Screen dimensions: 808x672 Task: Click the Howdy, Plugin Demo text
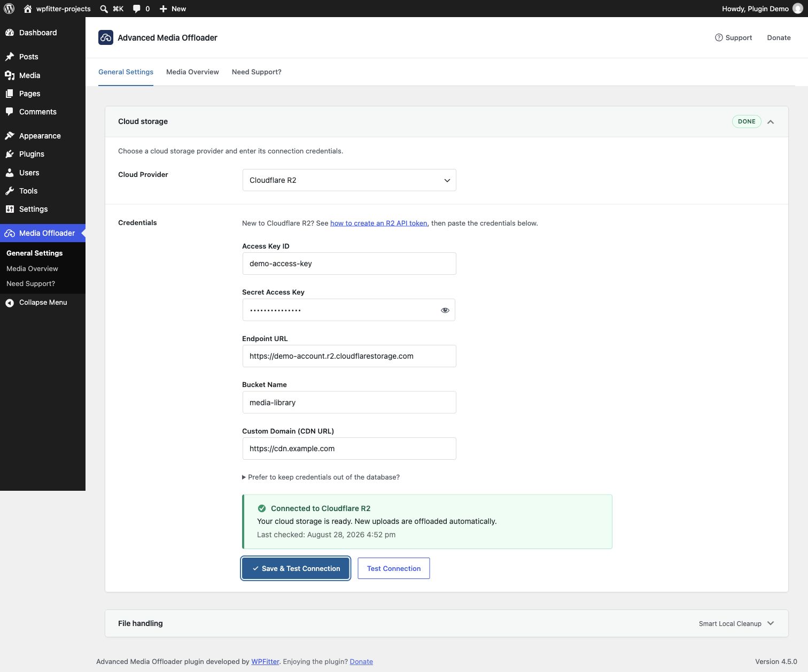755,9
